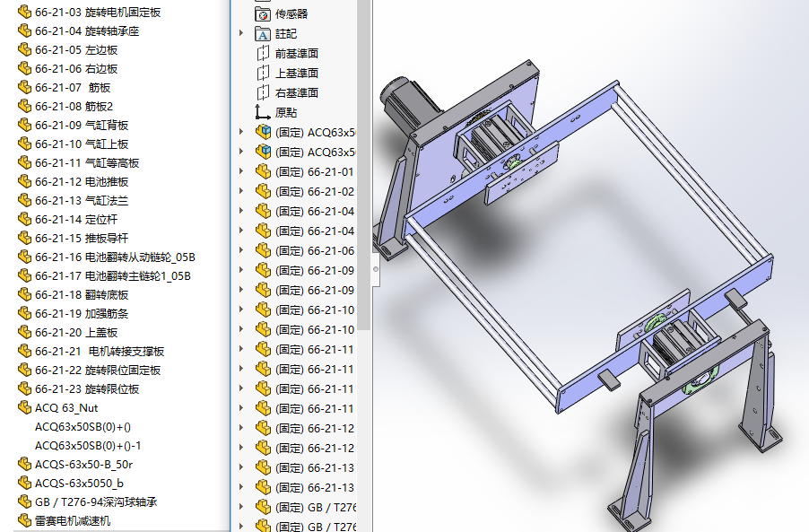Select the 66-21-08 筋板2 row

[x=65, y=106]
